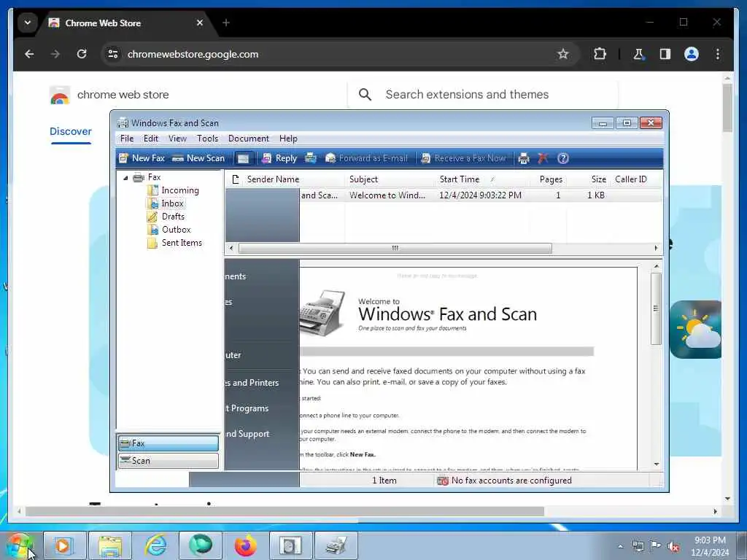
Task: Click the Reply toolbar button
Action: [x=279, y=158]
